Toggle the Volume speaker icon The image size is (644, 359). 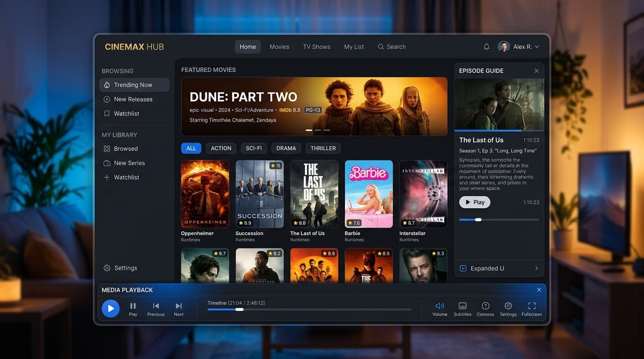tap(439, 306)
